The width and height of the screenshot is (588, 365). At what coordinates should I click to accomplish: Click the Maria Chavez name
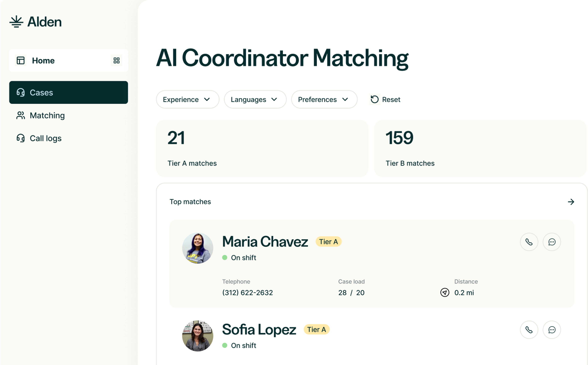(x=265, y=242)
